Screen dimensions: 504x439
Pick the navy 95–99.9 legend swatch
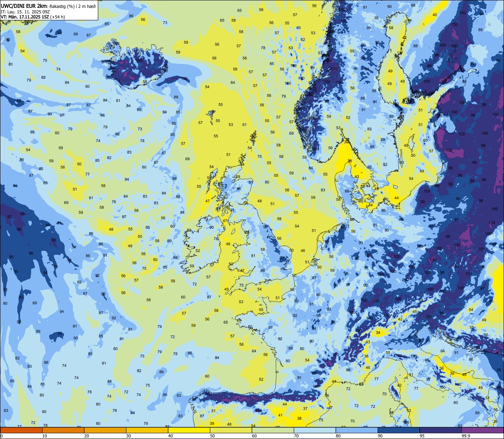[x=441, y=430]
